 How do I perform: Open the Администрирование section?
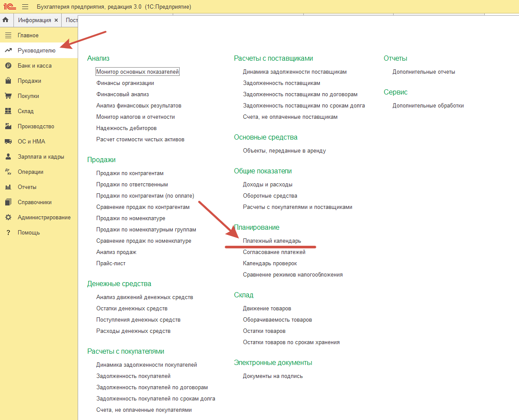[x=44, y=217]
